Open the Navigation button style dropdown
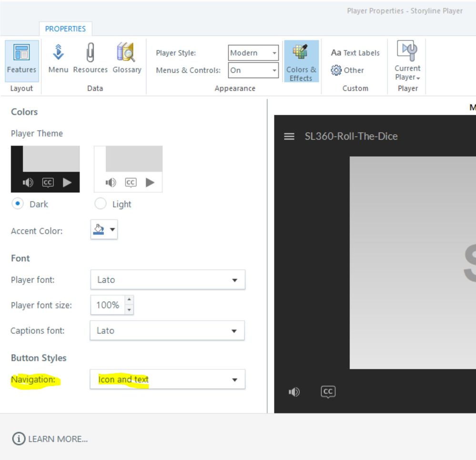Image resolution: width=476 pixels, height=460 pixels. tap(167, 379)
